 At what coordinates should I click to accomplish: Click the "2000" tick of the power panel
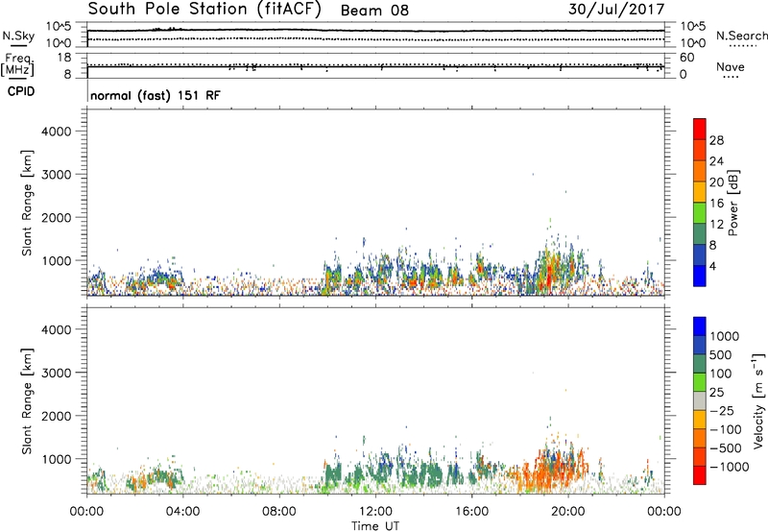pyautogui.click(x=57, y=217)
